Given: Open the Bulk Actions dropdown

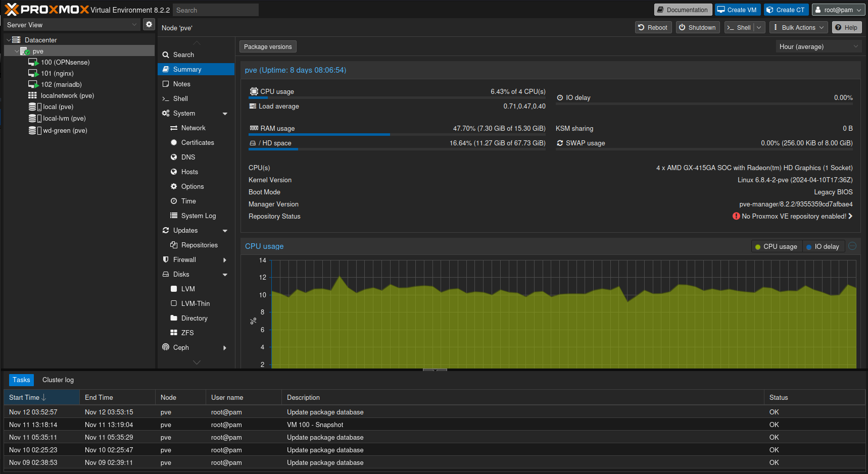Looking at the screenshot, I should point(798,27).
